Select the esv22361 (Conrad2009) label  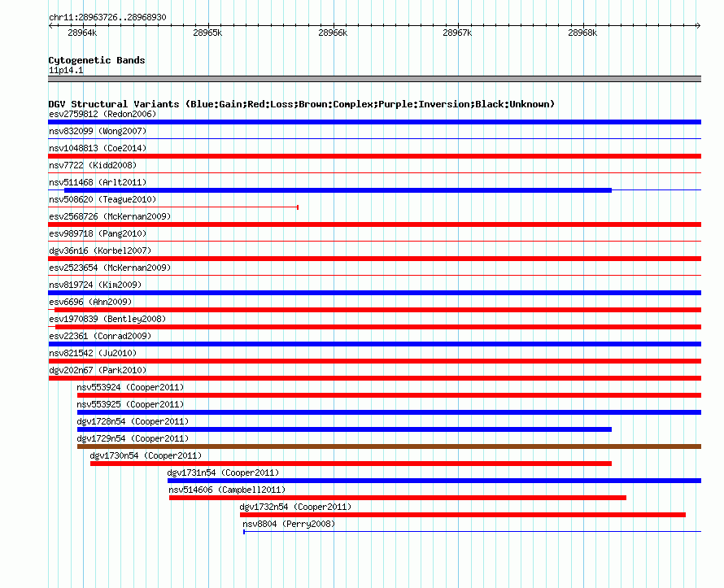coord(100,336)
